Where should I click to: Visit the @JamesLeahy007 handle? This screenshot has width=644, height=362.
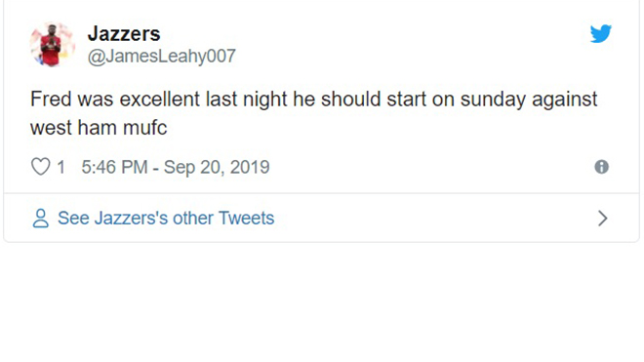click(161, 56)
